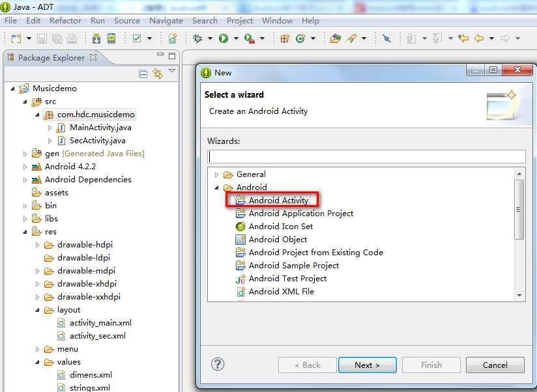Click the Forward navigation arrow icon

(505, 38)
